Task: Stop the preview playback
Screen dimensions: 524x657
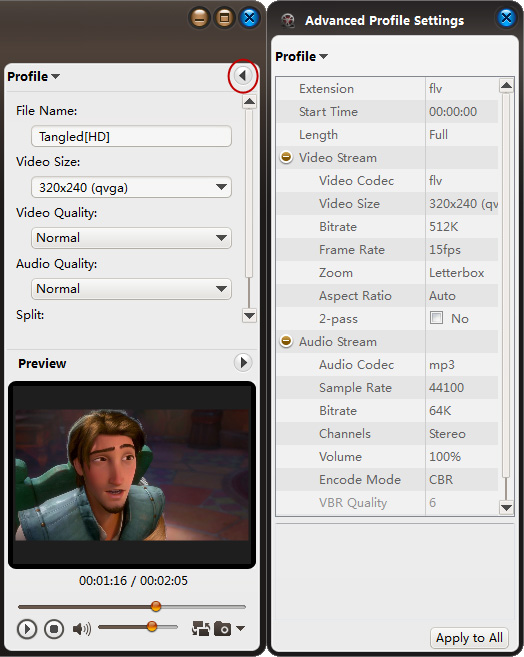Action: click(54, 629)
